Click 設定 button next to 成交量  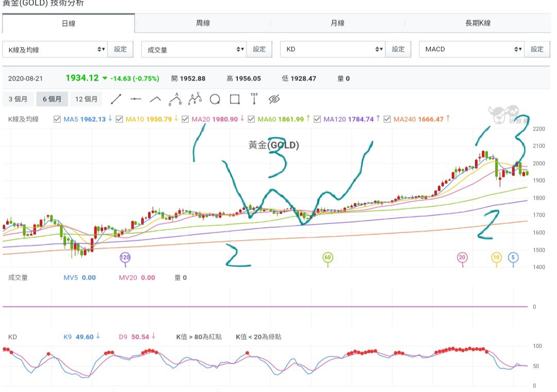[259, 50]
